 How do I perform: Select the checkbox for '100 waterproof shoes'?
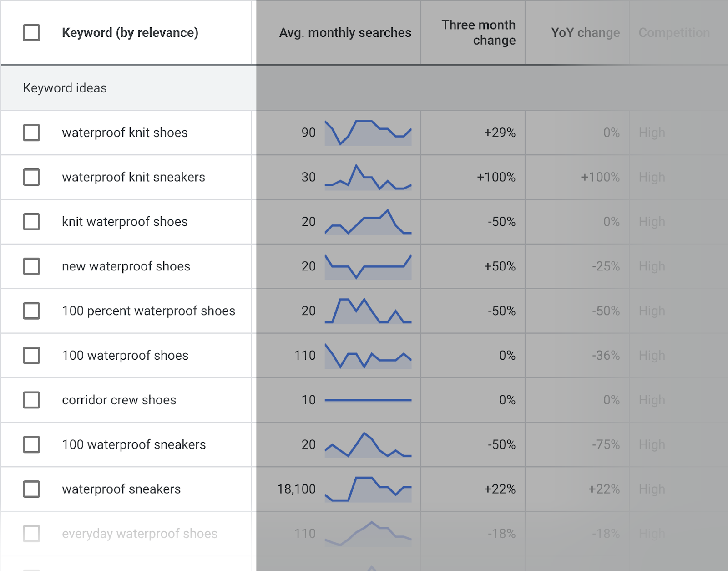pyautogui.click(x=31, y=356)
